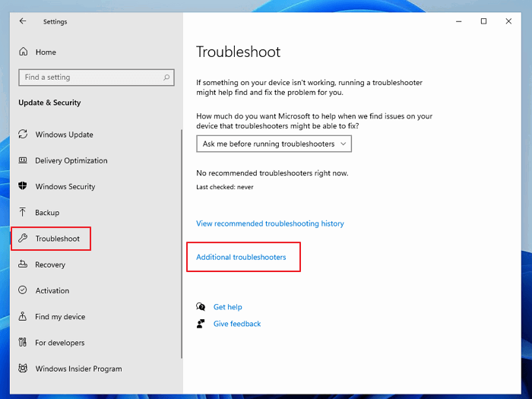This screenshot has height=399, width=532.
Task: Click the Give feedback link
Action: (x=237, y=324)
